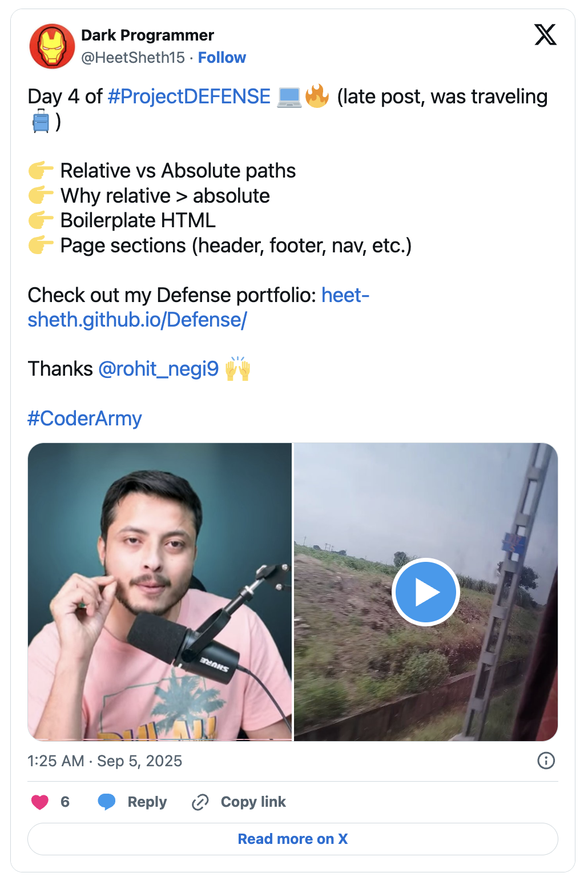Click the like count number 6

(65, 802)
